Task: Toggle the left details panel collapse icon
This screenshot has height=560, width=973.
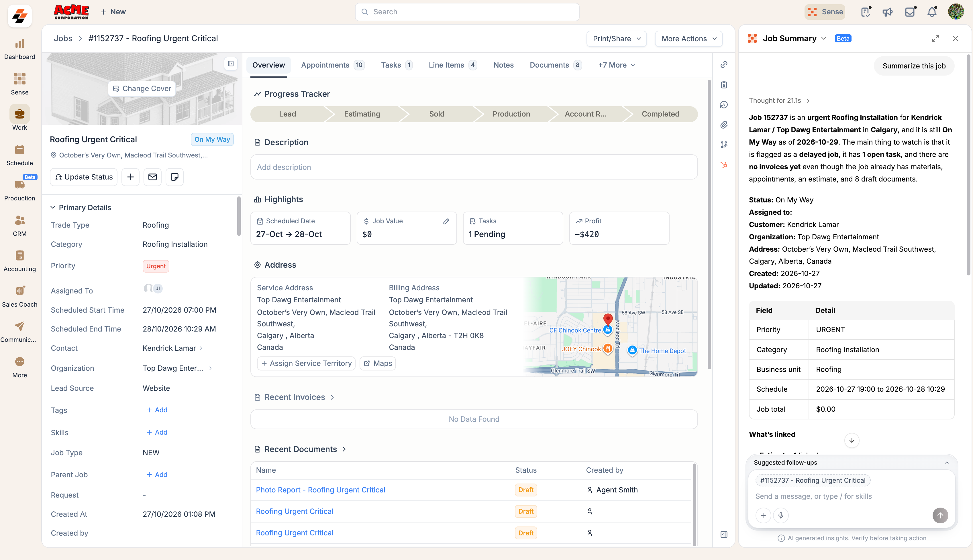Action: click(x=231, y=64)
